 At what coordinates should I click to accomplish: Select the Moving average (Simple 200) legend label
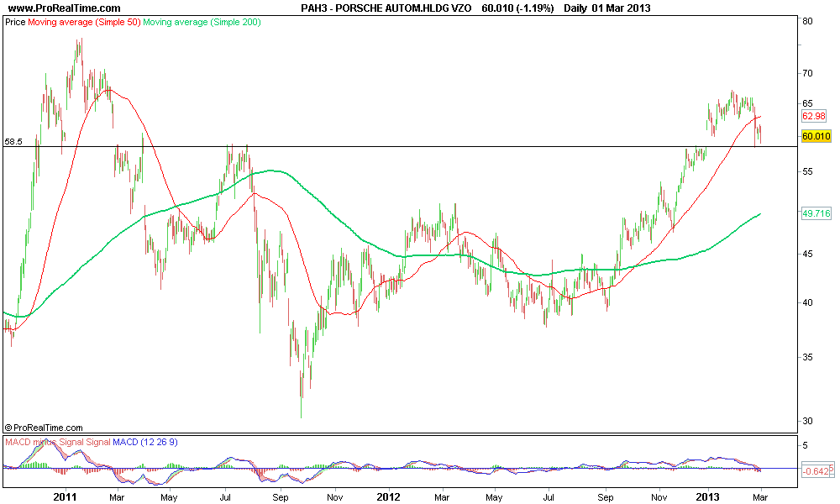pos(202,22)
